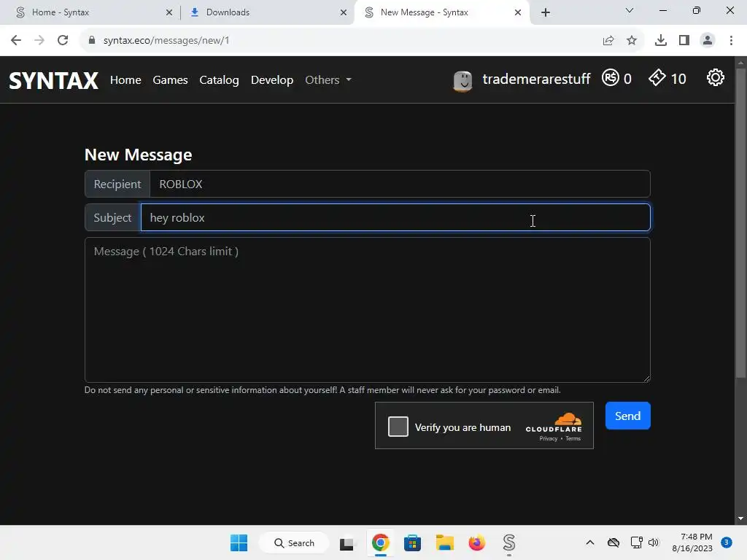The image size is (747, 560).
Task: Expand the Others dropdown menu
Action: 328,79
